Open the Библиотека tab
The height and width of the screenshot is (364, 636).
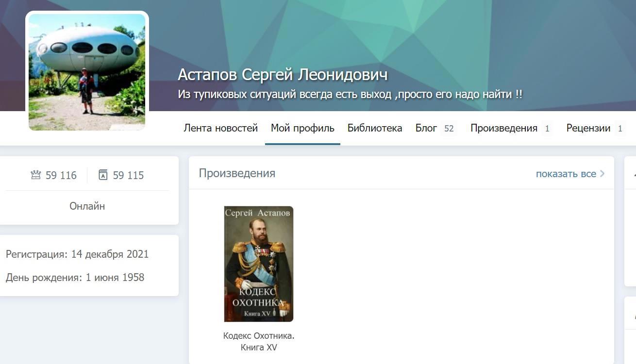[x=375, y=128]
